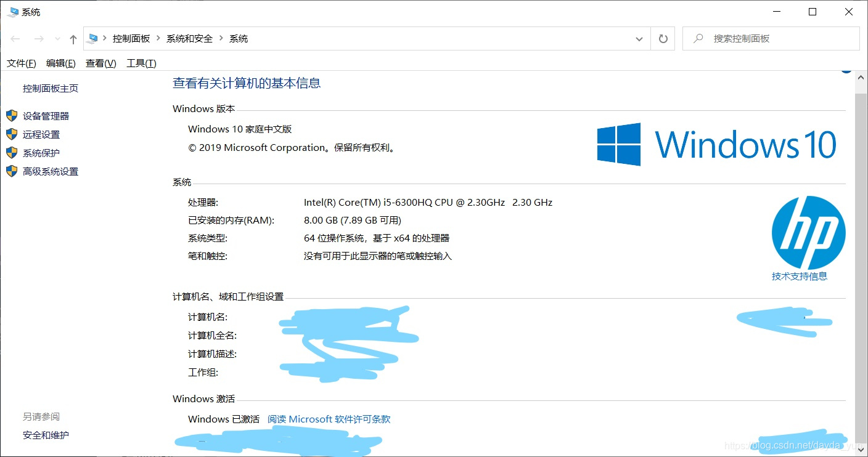Screen dimensions: 868x457
Task: Click the Windows 10 家庭中文版 text
Action: tap(240, 129)
